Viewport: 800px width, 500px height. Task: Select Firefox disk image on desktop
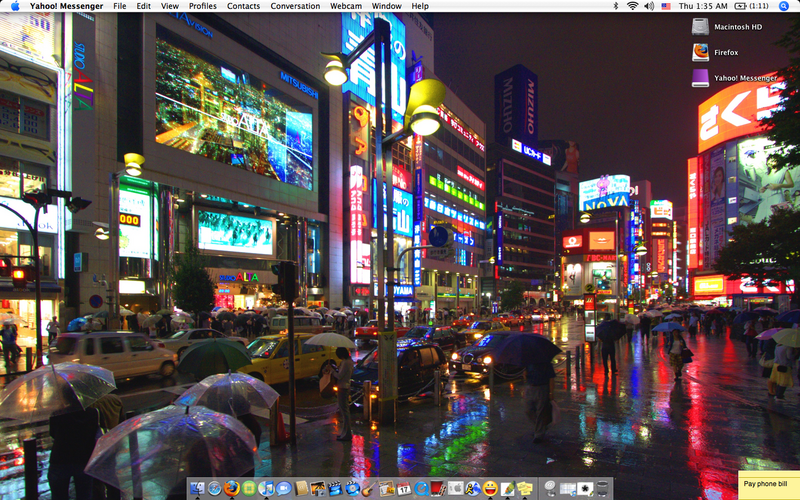(x=701, y=52)
